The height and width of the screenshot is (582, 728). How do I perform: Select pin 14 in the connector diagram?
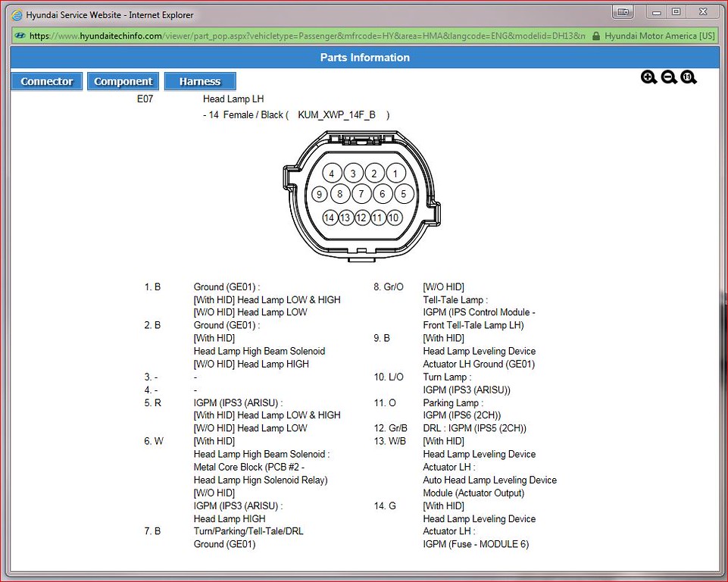(330, 217)
